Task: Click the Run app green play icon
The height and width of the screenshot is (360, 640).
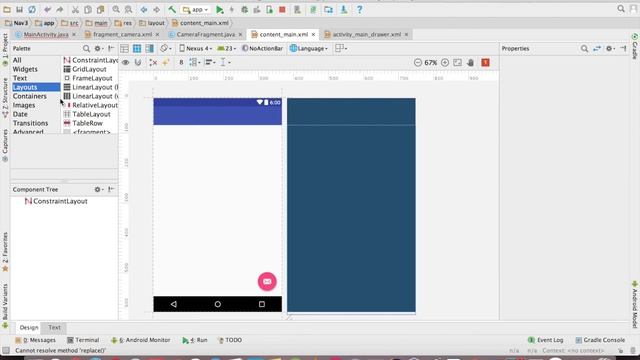Action: (x=220, y=9)
